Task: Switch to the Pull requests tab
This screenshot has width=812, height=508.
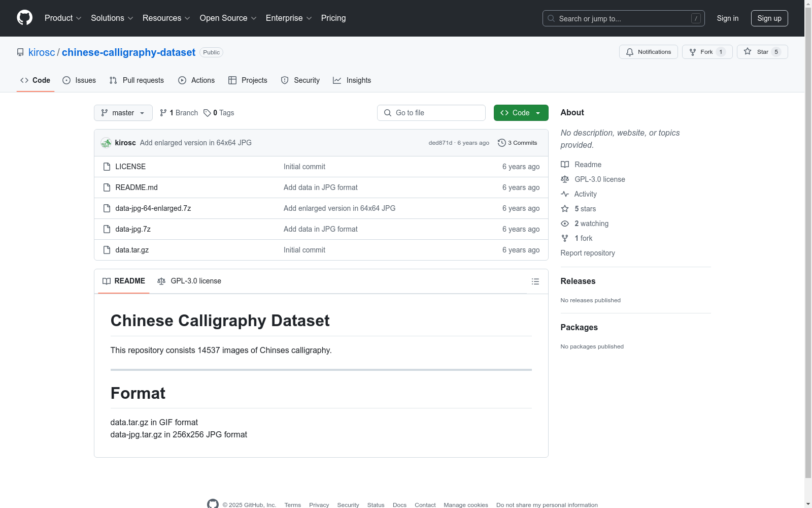Action: tap(137, 80)
